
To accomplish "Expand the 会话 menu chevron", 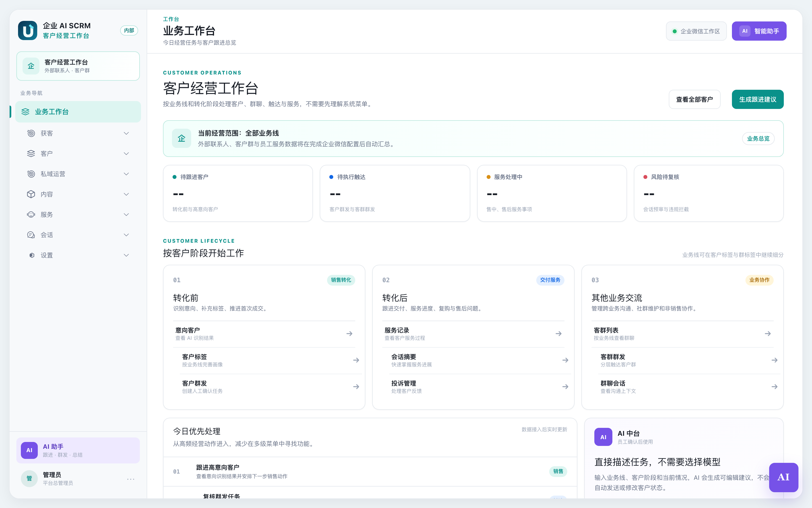I will click(126, 235).
